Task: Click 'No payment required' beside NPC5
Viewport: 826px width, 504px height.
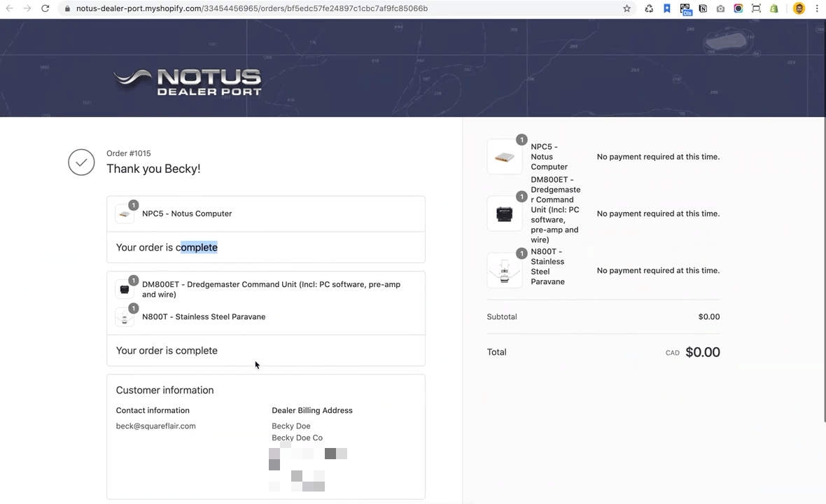Action: click(658, 156)
